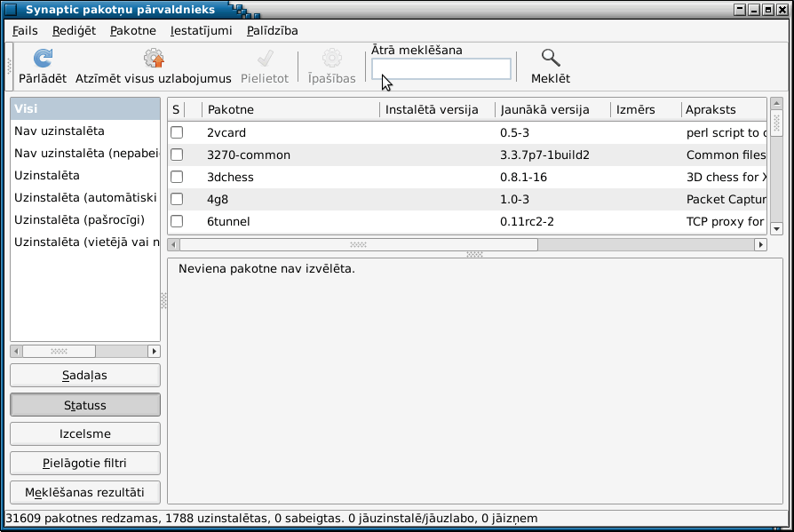Mark the 3dchess package checkbox
The width and height of the screenshot is (794, 532).
(177, 177)
